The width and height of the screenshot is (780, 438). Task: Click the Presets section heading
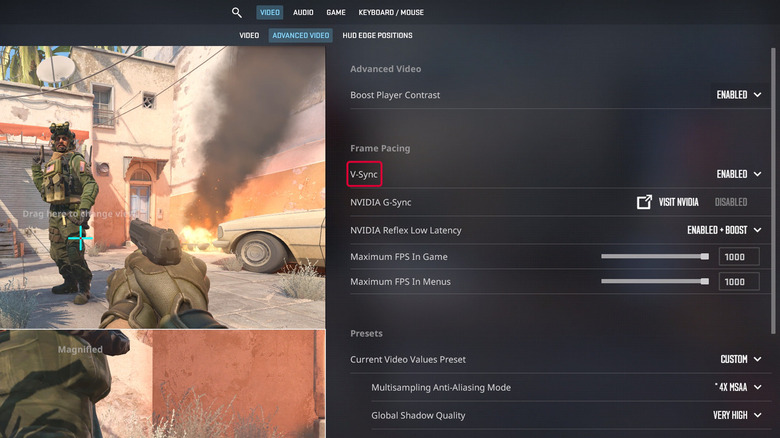366,333
